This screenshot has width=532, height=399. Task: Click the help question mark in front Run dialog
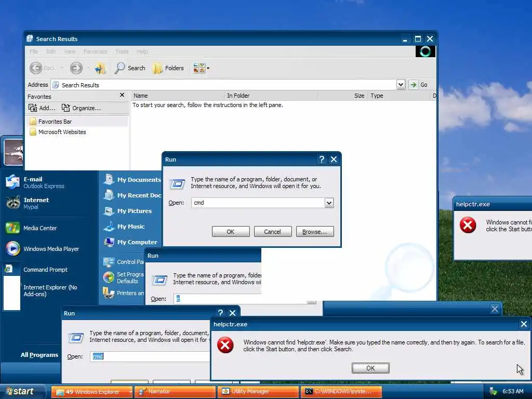[322, 159]
